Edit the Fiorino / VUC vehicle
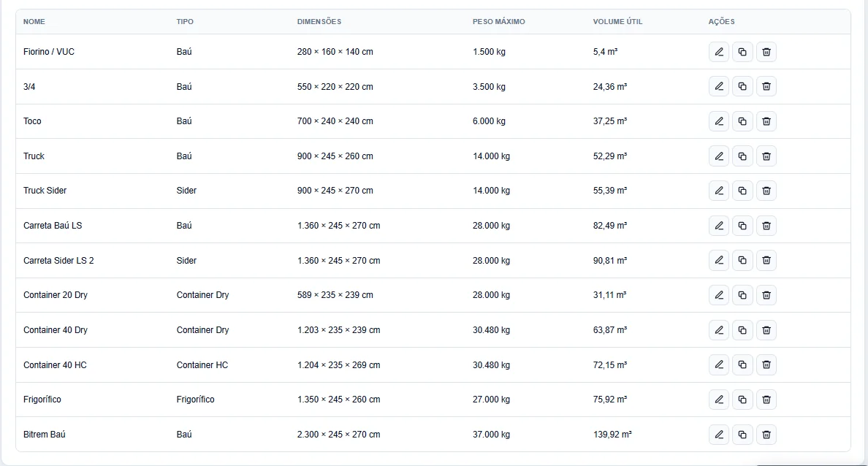 coord(718,51)
